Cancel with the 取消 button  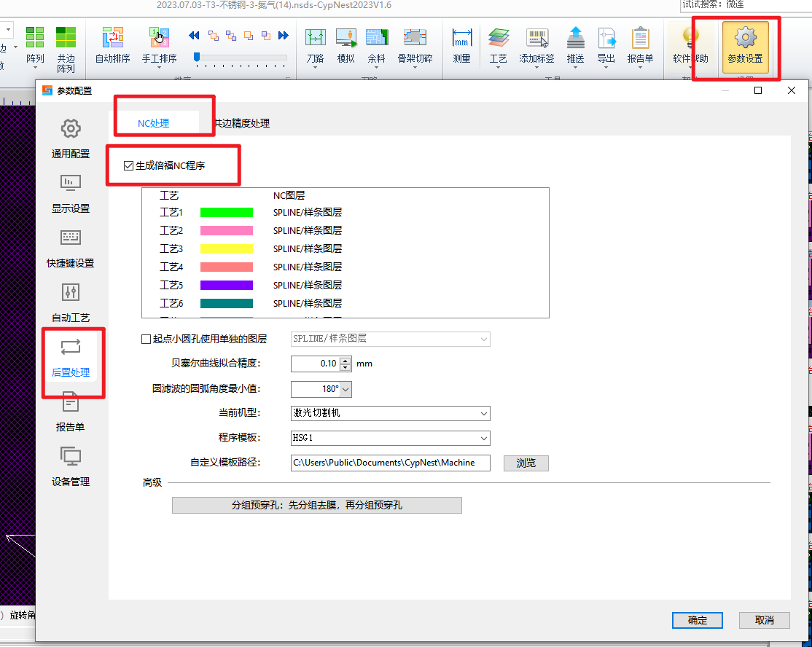[x=765, y=620]
